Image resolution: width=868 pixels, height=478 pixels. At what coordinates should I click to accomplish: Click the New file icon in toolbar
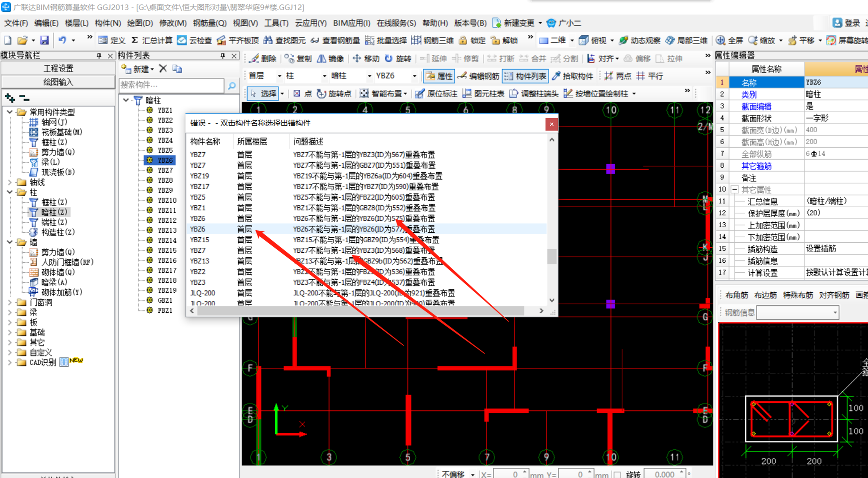click(8, 41)
